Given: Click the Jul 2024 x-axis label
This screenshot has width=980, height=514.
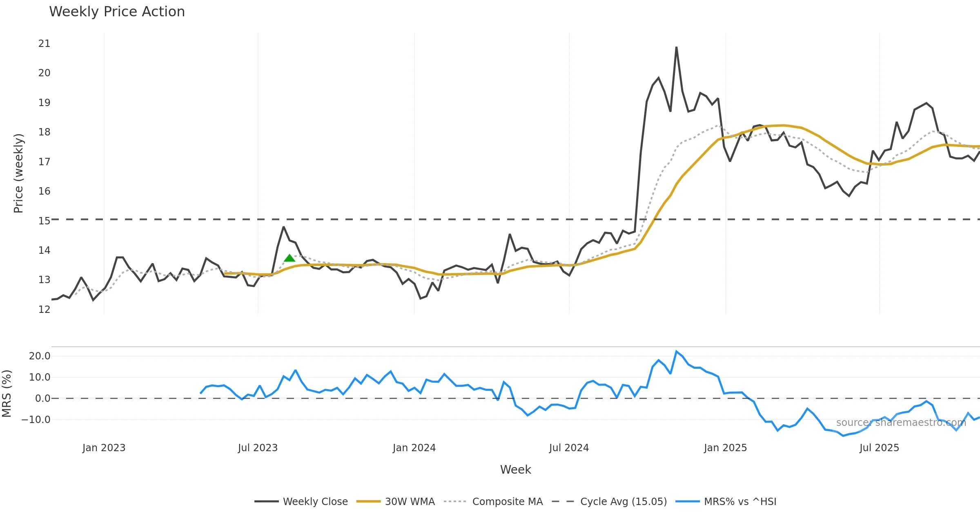Looking at the screenshot, I should coord(569,448).
